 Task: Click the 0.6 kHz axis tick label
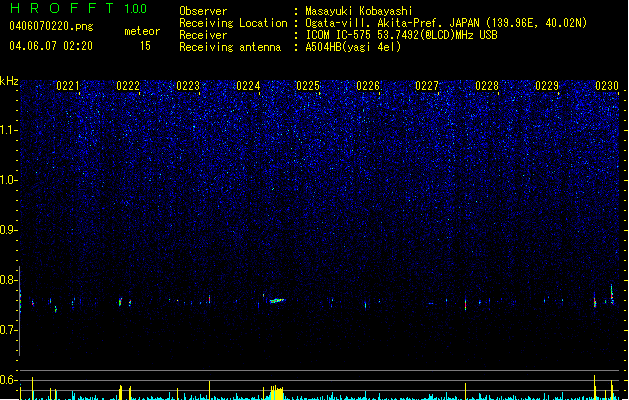9,380
